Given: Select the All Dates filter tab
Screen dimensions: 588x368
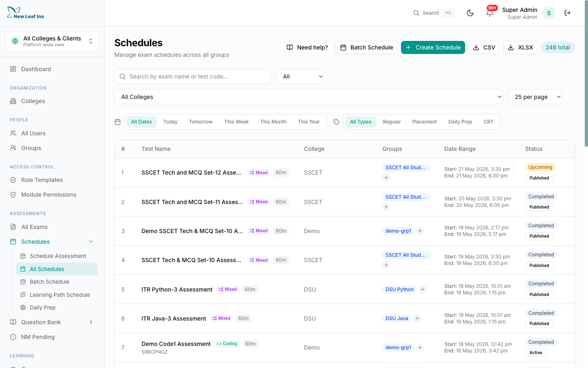Looking at the screenshot, I should pos(141,122).
